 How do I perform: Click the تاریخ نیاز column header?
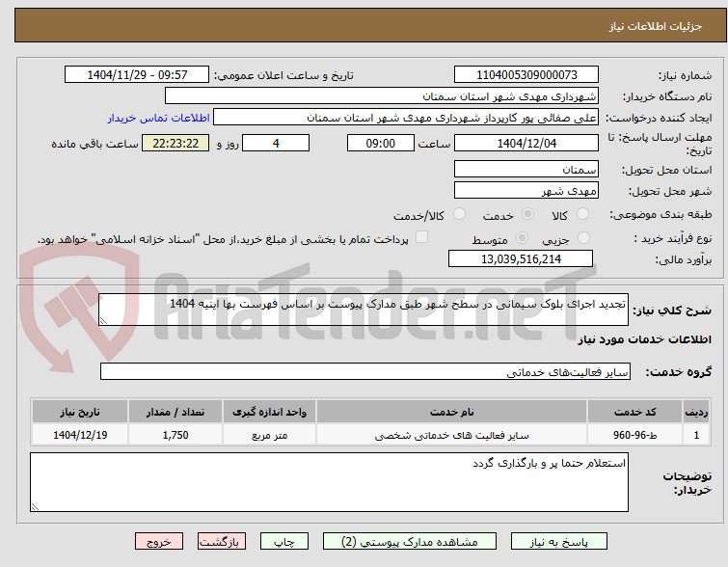[x=80, y=412]
